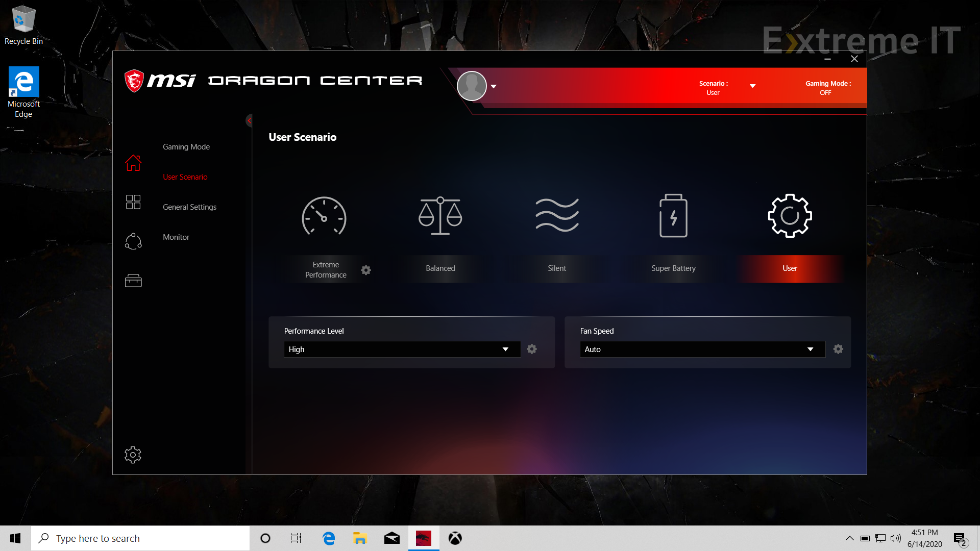
Task: Click the red User scenario button
Action: (x=790, y=268)
